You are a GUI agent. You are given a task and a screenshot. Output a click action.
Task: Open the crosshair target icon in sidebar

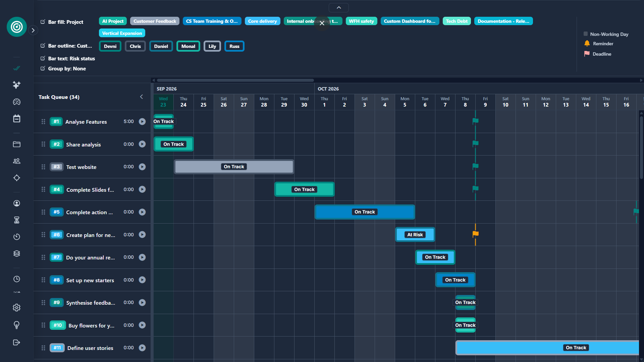click(x=16, y=178)
